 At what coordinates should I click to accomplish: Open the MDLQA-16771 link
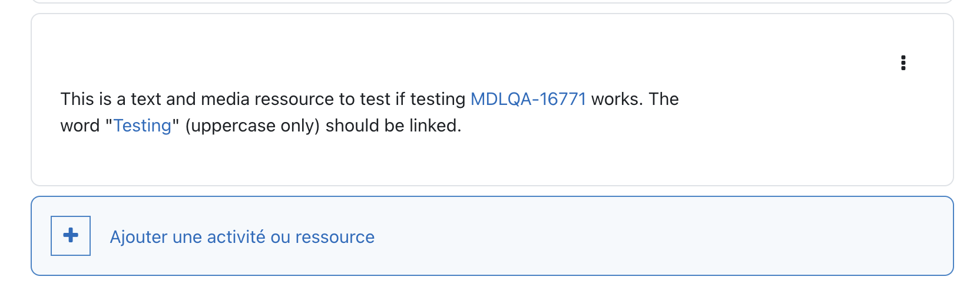(x=528, y=99)
